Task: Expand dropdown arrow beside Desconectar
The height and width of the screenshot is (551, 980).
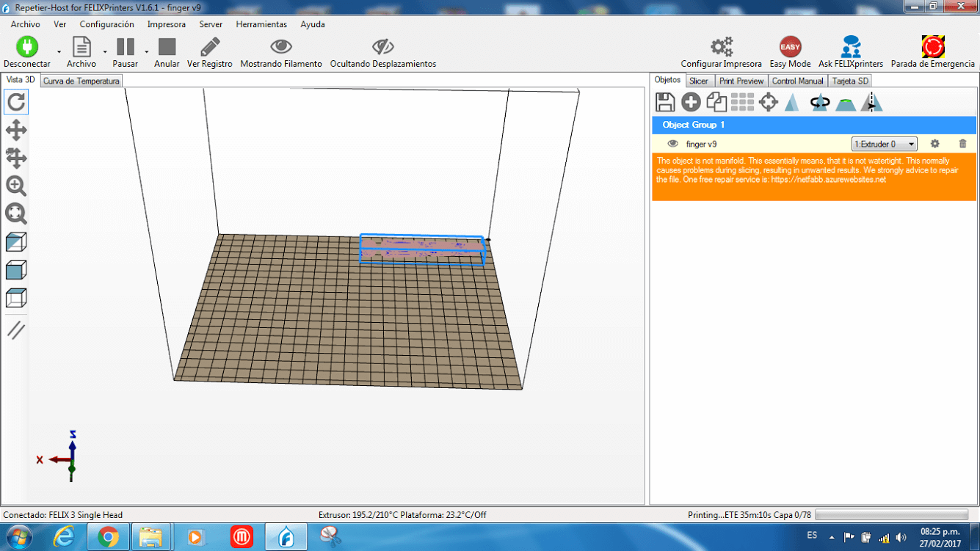Action: pyautogui.click(x=59, y=52)
